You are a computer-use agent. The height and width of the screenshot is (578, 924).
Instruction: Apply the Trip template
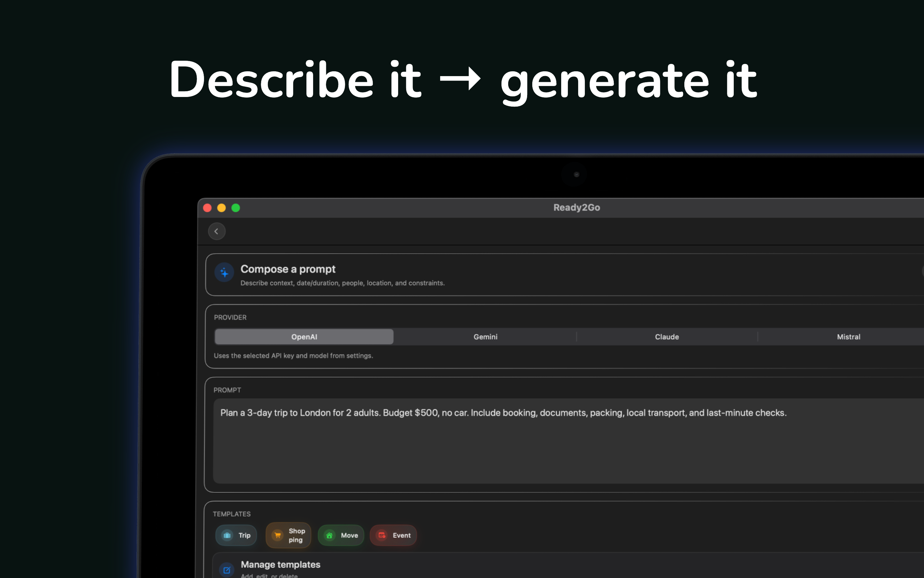(x=236, y=535)
